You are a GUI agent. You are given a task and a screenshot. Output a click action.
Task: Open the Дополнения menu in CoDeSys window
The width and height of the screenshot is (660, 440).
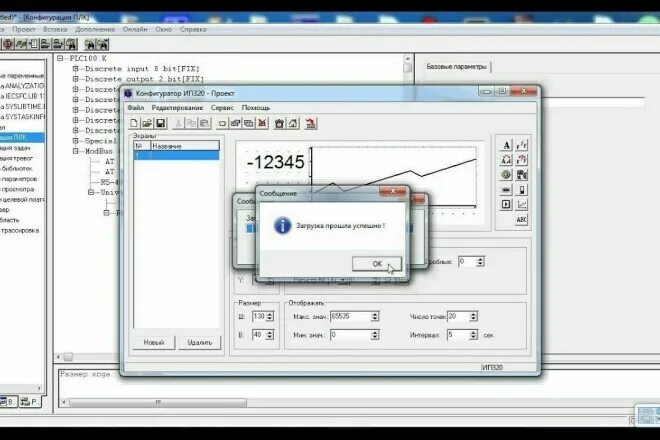[x=95, y=29]
